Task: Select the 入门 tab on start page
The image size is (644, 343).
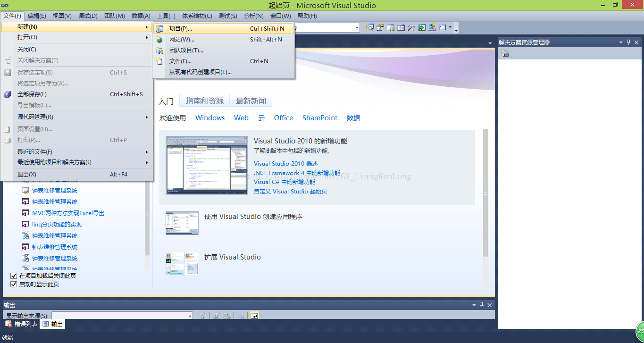Action: click(x=166, y=101)
